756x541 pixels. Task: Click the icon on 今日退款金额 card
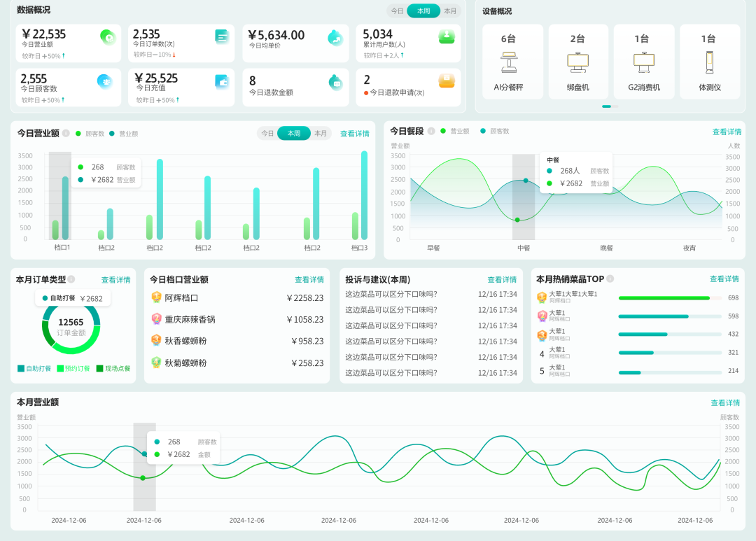point(335,83)
